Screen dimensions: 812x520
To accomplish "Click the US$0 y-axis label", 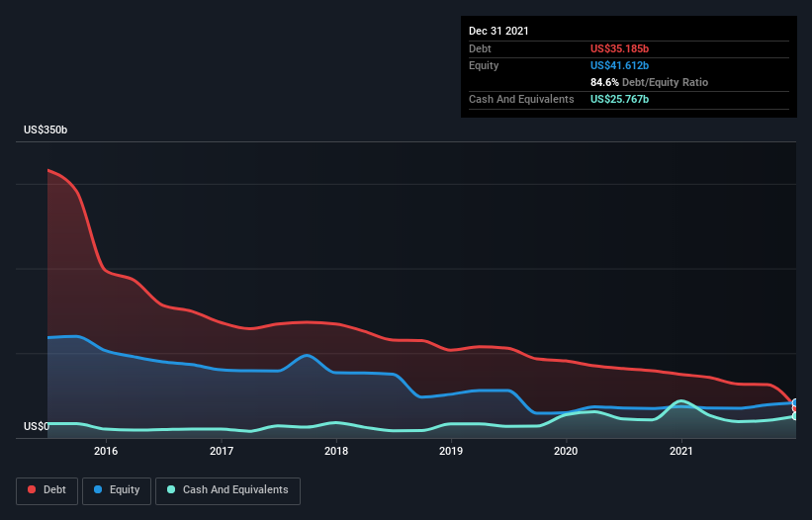I will pyautogui.click(x=37, y=426).
